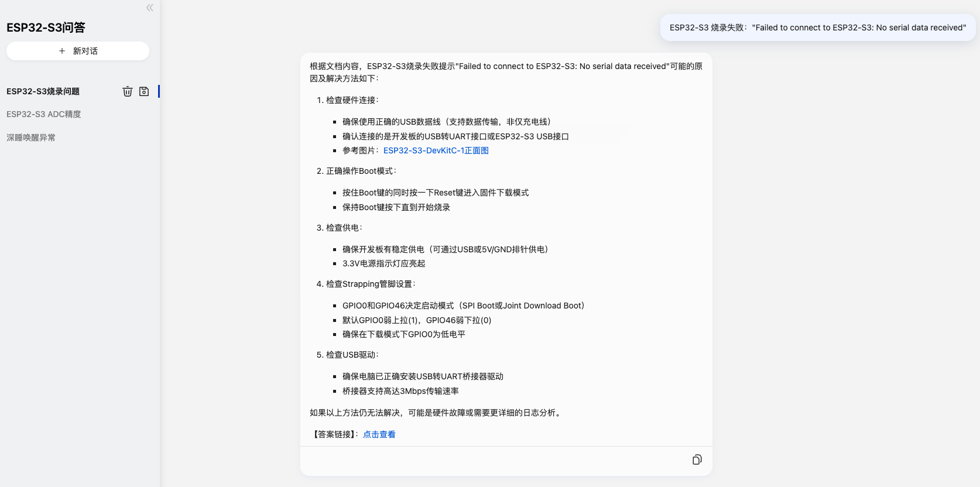Delete the ESP32-S3烧录问题 conversation
This screenshot has height=487, width=980.
tap(128, 91)
